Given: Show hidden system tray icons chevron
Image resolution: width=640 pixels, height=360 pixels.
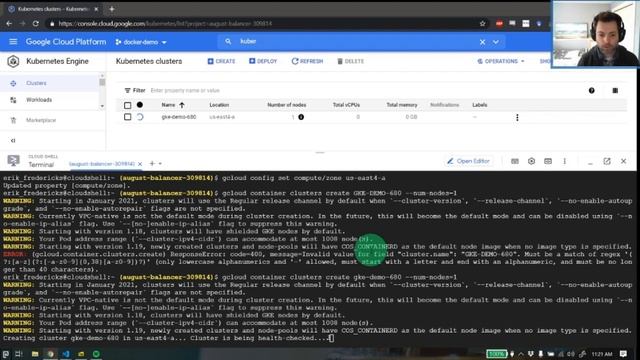Looking at the screenshot, I should coord(521,354).
